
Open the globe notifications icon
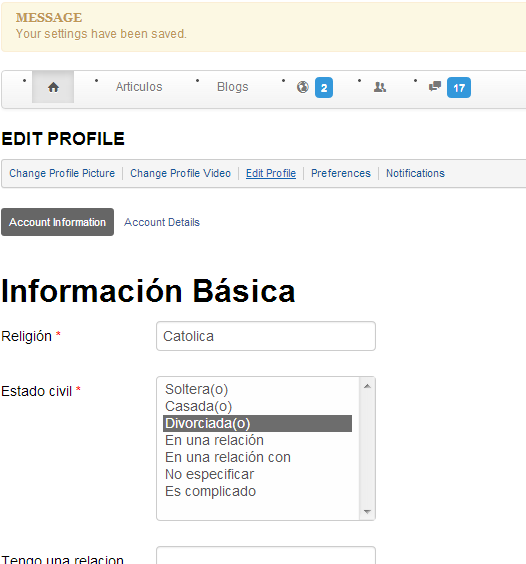click(303, 87)
